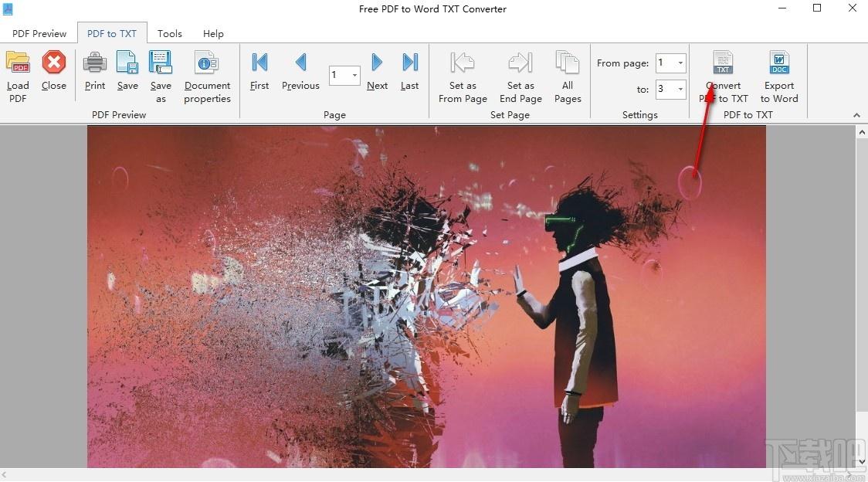This screenshot has height=482, width=868.
Task: Select the PDF to TXT tab
Action: [x=112, y=33]
